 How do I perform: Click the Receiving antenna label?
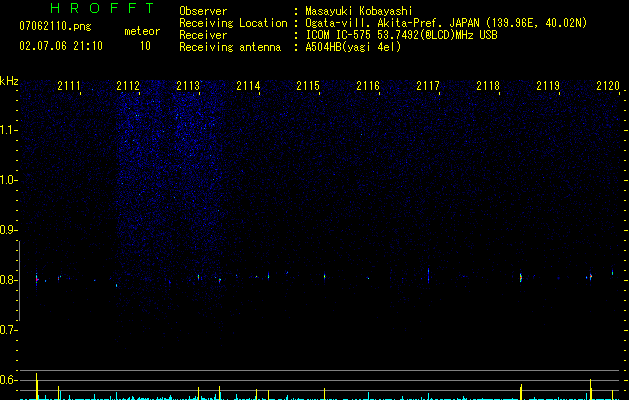pos(230,47)
